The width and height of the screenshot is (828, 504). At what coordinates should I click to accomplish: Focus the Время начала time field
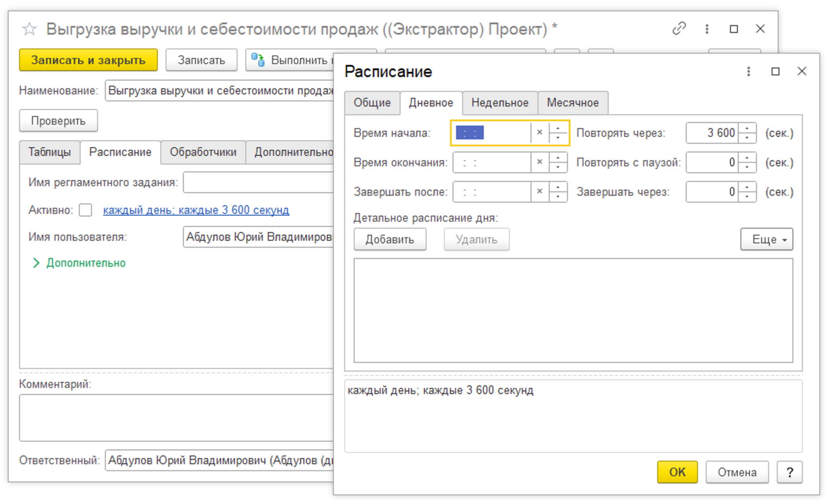point(491,133)
